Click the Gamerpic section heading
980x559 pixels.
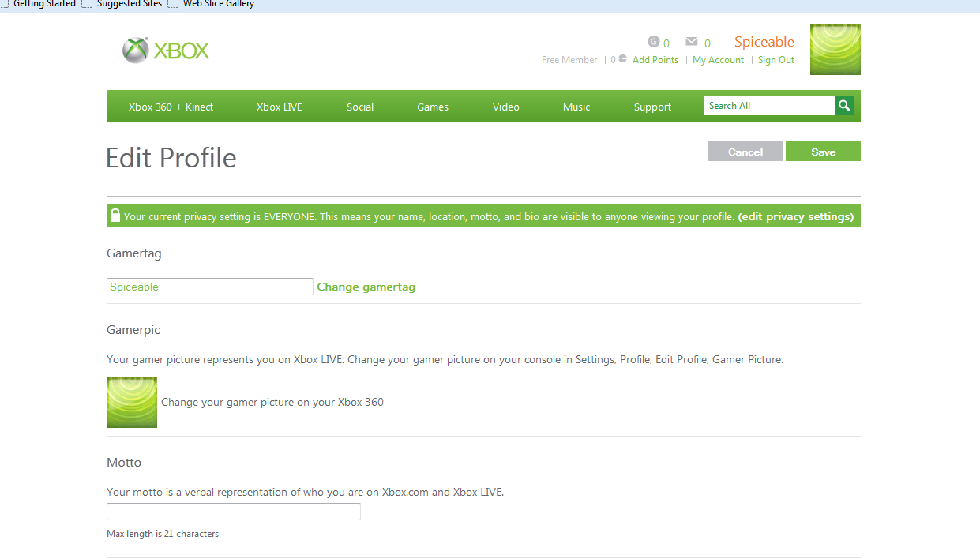pyautogui.click(x=133, y=329)
